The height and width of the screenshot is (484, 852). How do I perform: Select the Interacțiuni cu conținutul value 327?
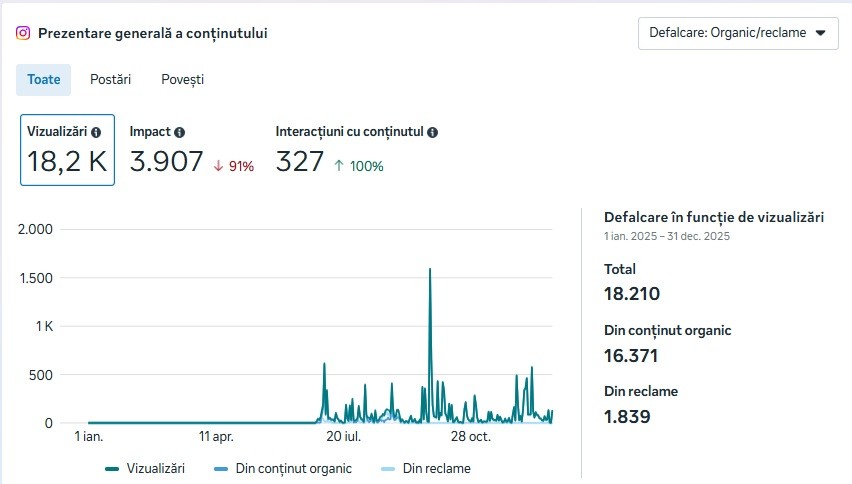(300, 162)
